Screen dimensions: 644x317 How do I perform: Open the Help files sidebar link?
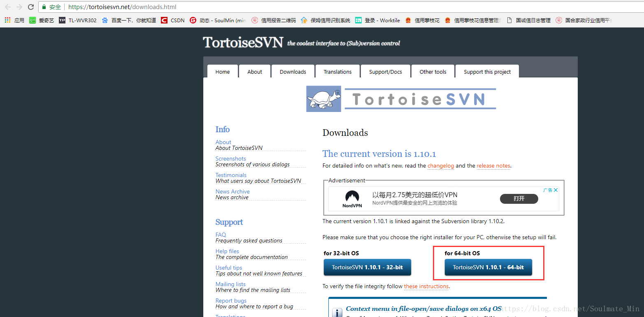tap(227, 251)
